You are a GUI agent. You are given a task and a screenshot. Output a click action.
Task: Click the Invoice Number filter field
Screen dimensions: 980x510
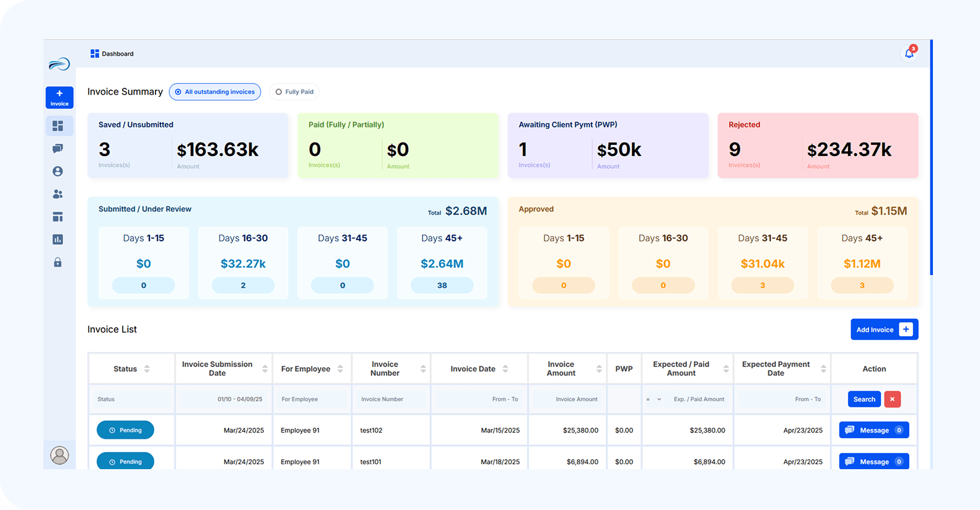point(392,399)
